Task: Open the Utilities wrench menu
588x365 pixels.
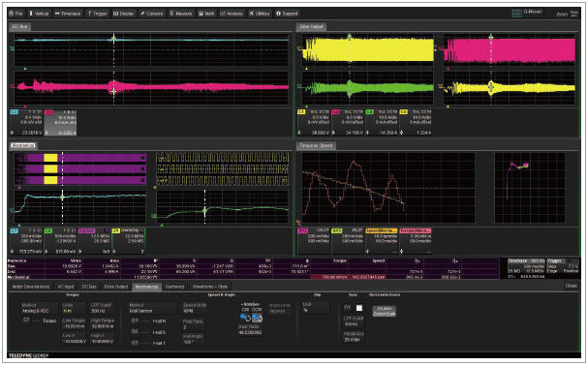Action: (259, 14)
